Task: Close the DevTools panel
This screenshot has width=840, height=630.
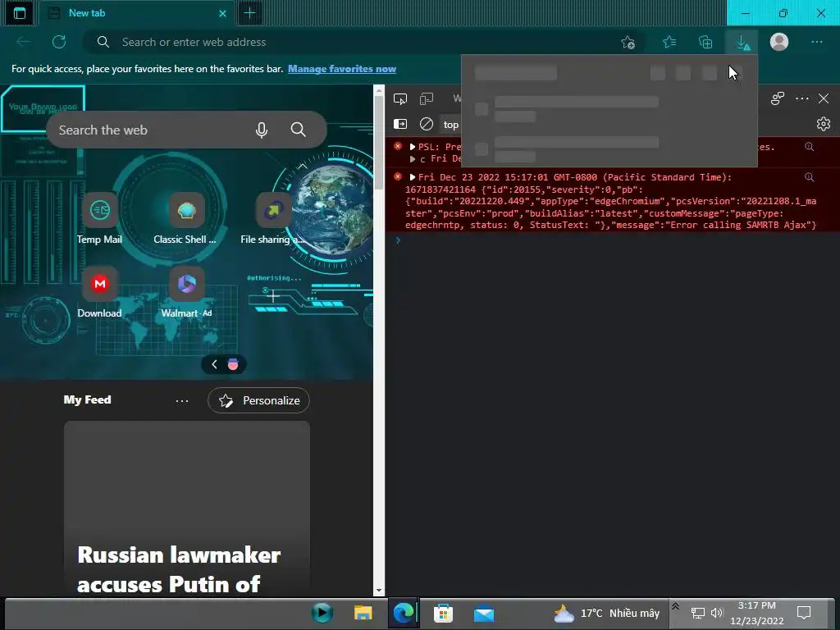Action: click(x=824, y=98)
